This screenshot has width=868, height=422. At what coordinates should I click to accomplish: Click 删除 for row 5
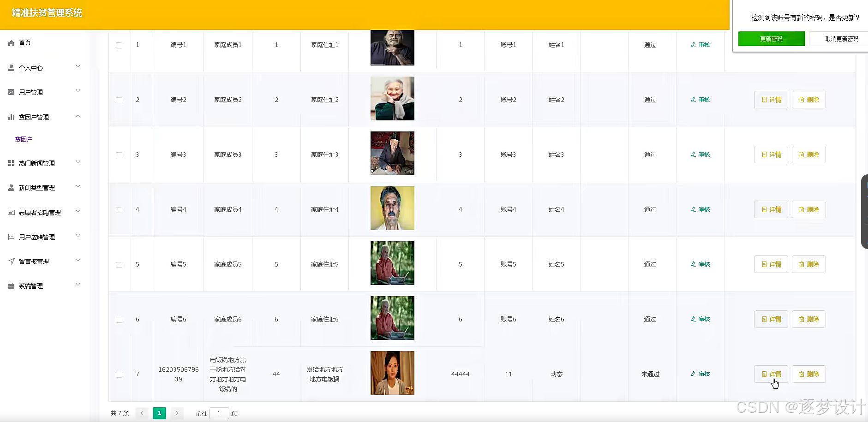809,264
